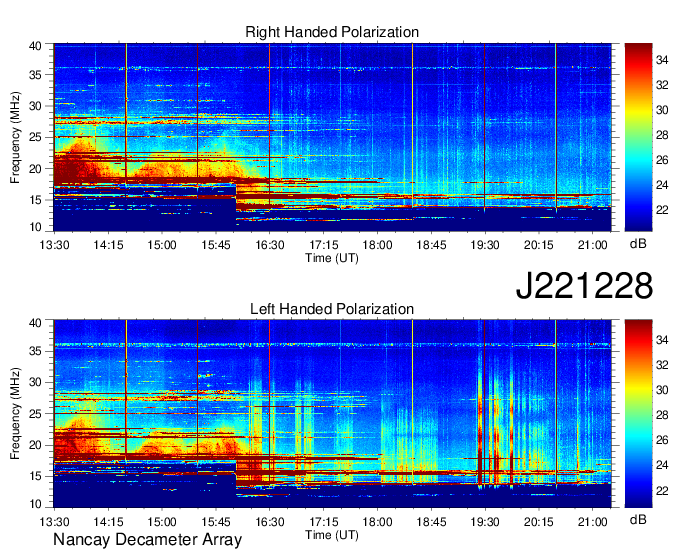Click 21:00 tick on lower plot

pyautogui.click(x=593, y=522)
